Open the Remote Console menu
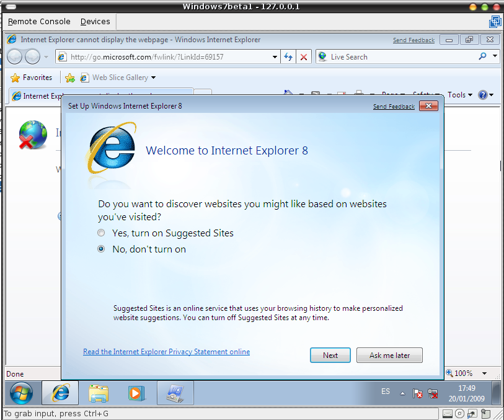504x420 pixels. (x=39, y=22)
